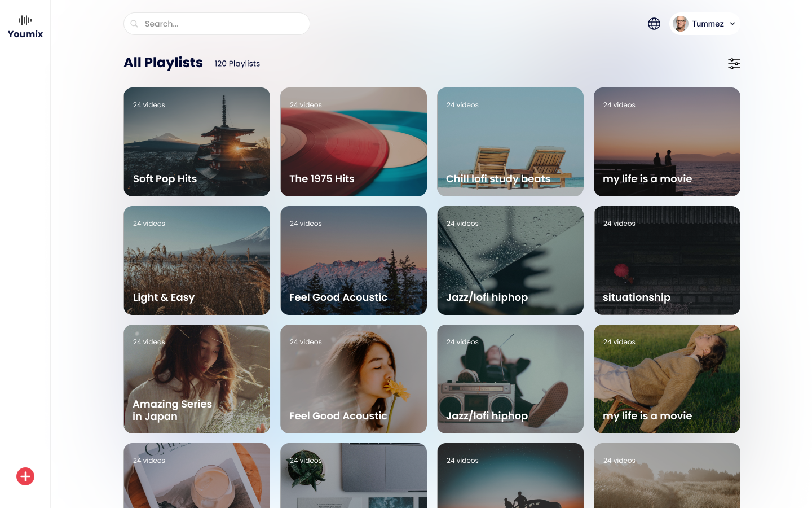This screenshot has height=508, width=812.
Task: Focus the Search input field
Action: pyautogui.click(x=217, y=24)
